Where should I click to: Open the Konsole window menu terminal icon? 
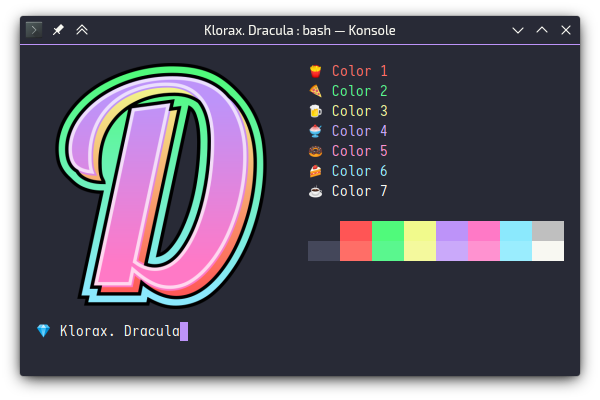point(34,30)
